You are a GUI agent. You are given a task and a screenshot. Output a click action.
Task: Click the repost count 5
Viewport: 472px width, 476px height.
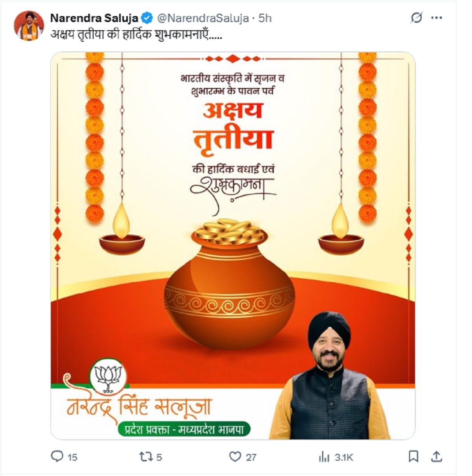pyautogui.click(x=159, y=457)
